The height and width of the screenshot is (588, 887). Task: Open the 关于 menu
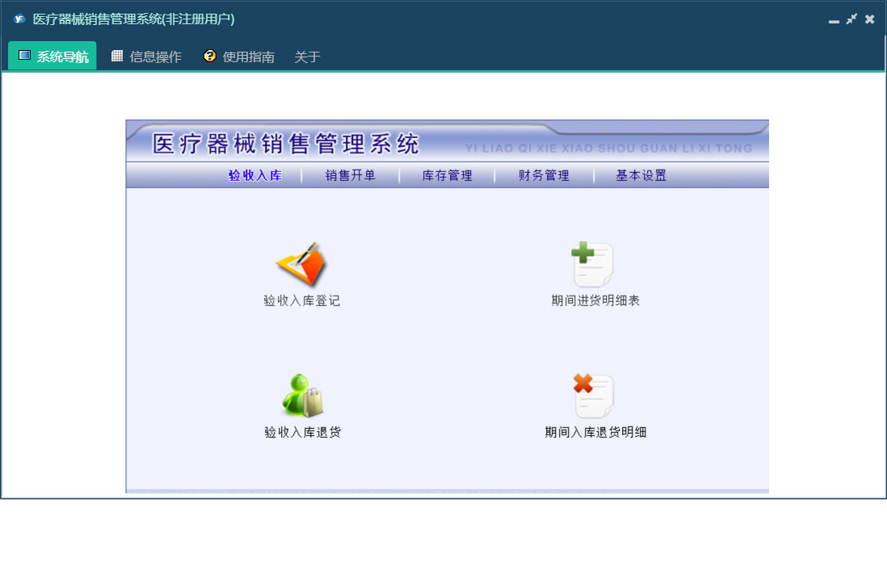pyautogui.click(x=307, y=57)
